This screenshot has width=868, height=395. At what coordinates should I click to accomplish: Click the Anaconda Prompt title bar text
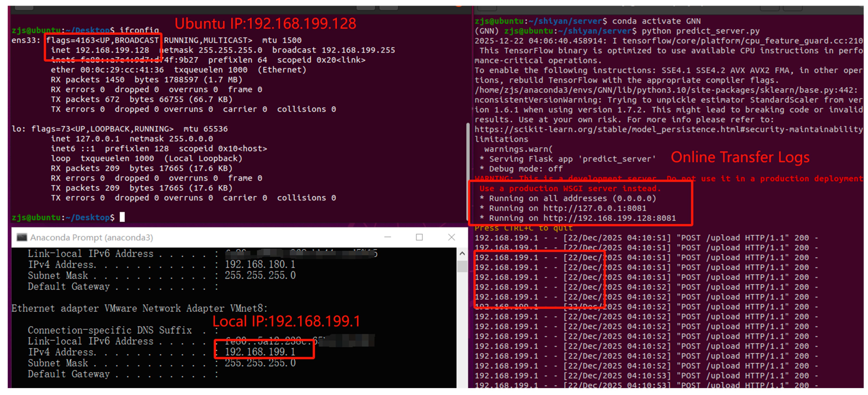point(91,238)
